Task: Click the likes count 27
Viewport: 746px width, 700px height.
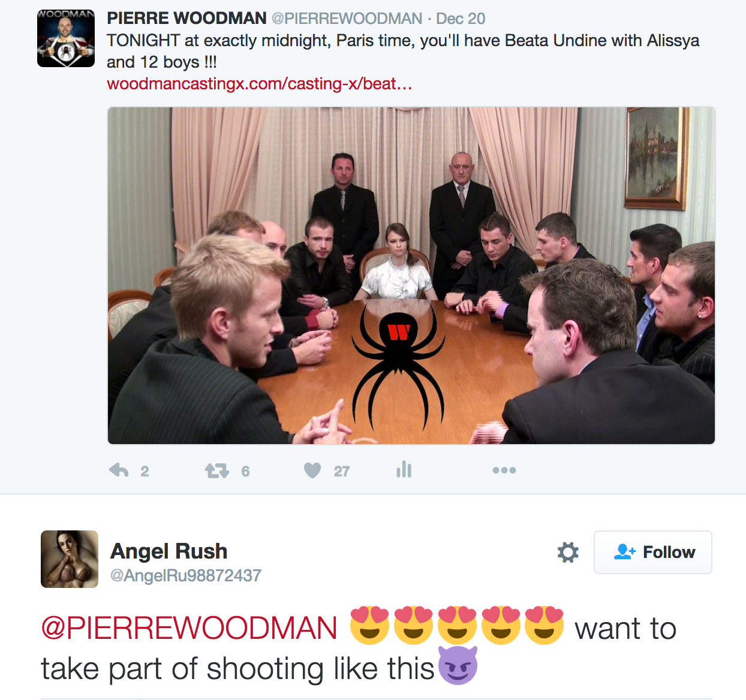Action: [x=342, y=472]
